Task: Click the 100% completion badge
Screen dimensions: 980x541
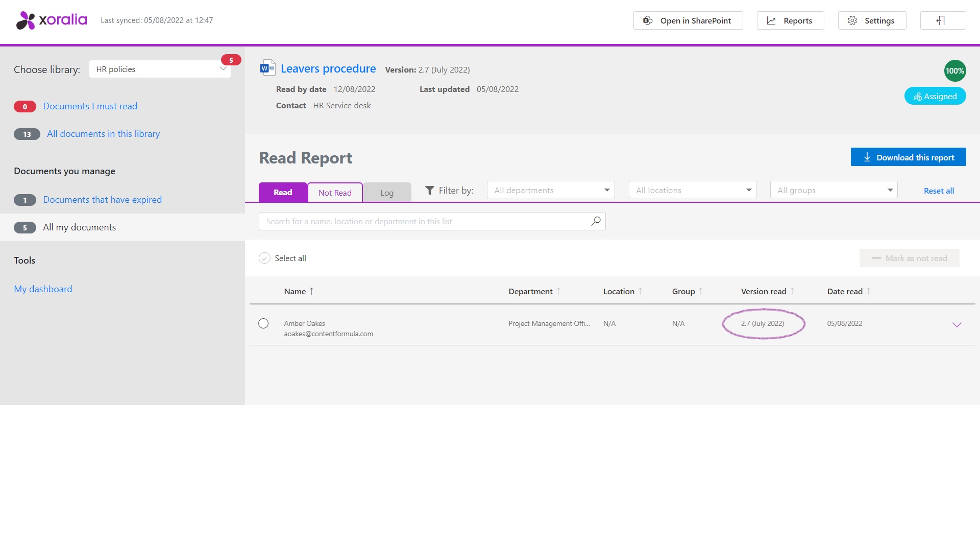Action: tap(954, 70)
